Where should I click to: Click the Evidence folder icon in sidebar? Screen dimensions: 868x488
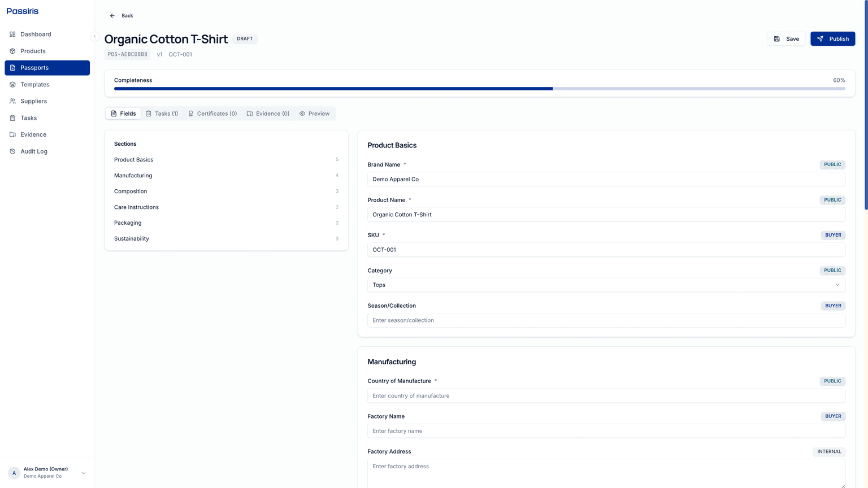tap(12, 134)
